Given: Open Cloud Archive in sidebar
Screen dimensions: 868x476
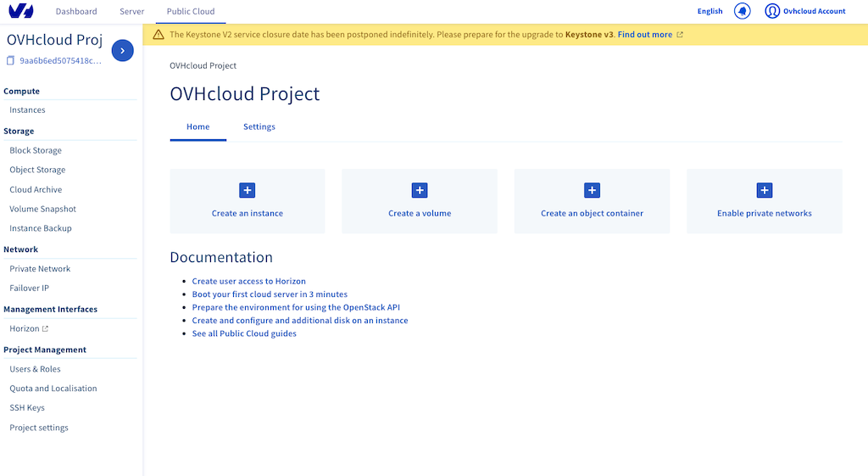Looking at the screenshot, I should (36, 189).
